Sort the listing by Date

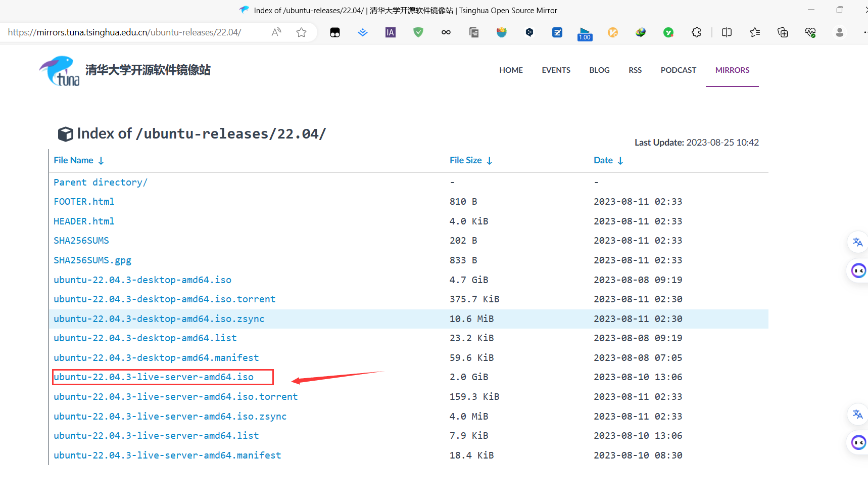(x=608, y=160)
